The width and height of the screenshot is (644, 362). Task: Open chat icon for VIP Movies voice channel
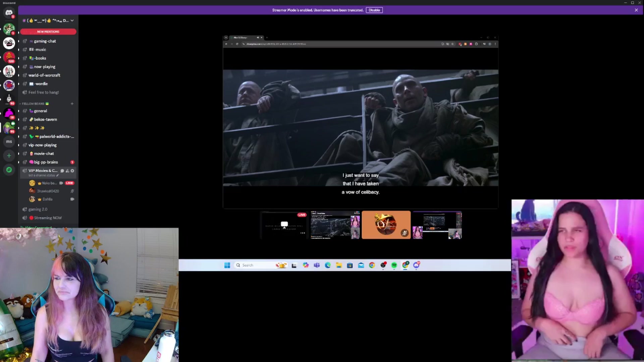[x=62, y=171]
